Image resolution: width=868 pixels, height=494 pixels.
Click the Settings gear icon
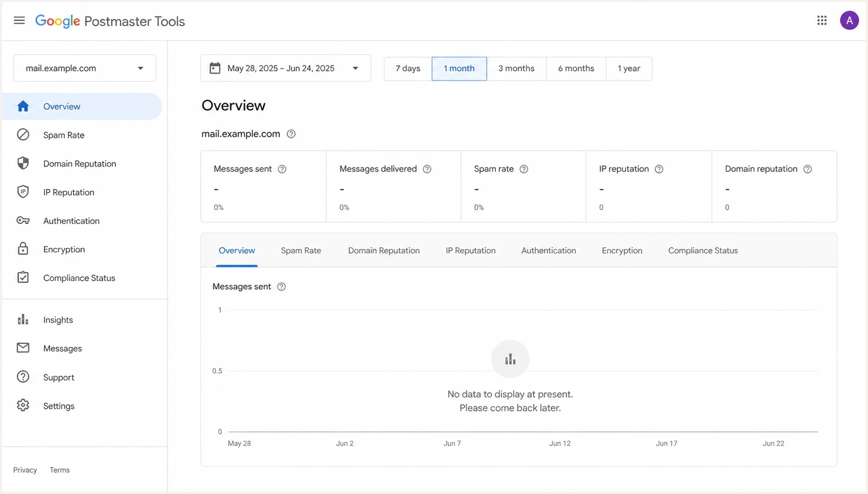pos(23,405)
